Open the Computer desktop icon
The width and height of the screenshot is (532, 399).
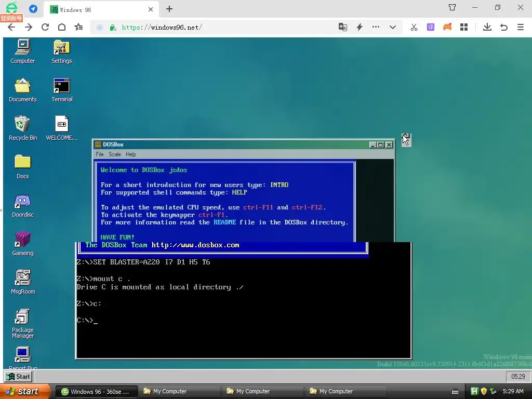pos(23,51)
